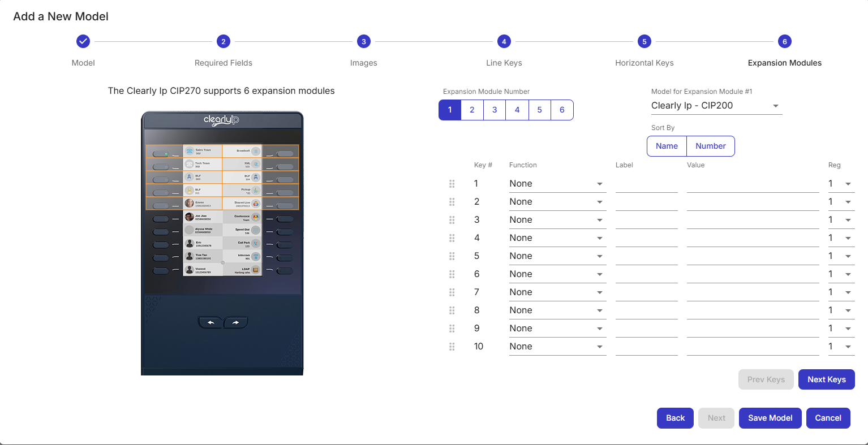Screen dimensions: 868x445
Task: Click the Label field for key 4
Action: coord(647,238)
